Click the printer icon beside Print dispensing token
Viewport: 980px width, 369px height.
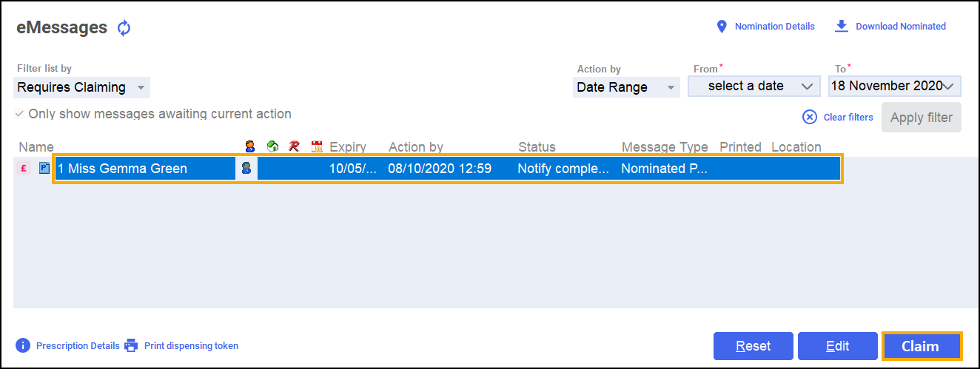(x=131, y=345)
